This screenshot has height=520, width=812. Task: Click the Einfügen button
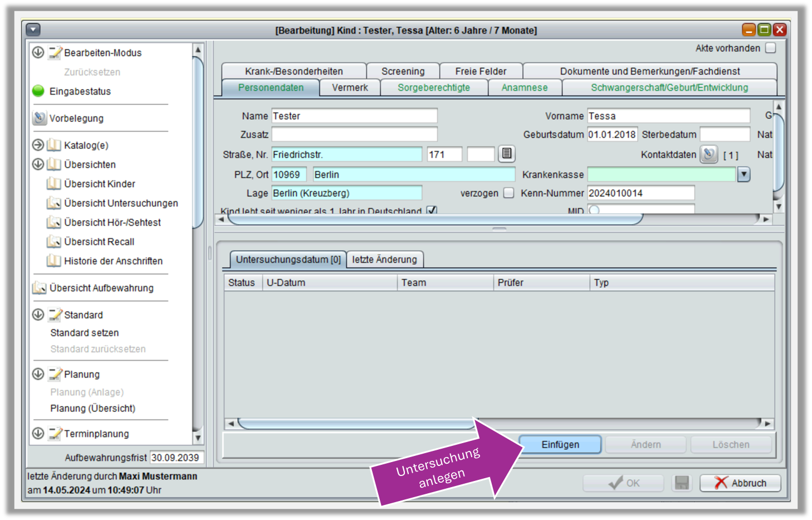point(560,444)
